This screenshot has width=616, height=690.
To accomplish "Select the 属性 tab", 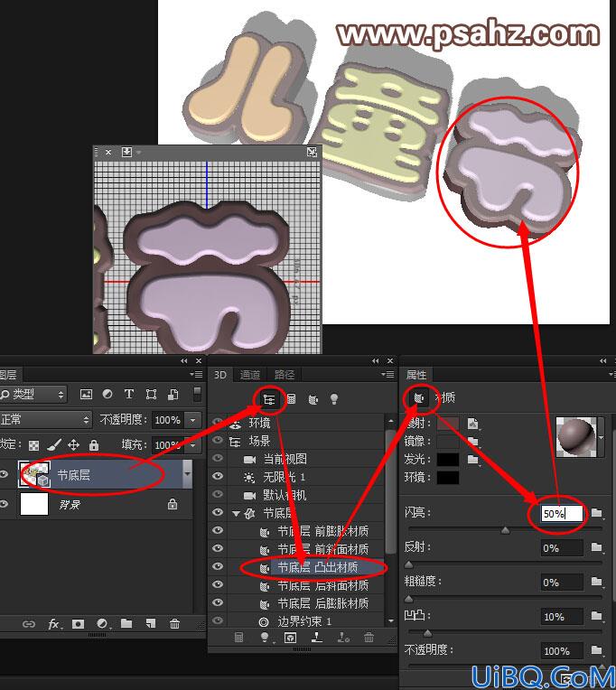I will click(x=416, y=375).
